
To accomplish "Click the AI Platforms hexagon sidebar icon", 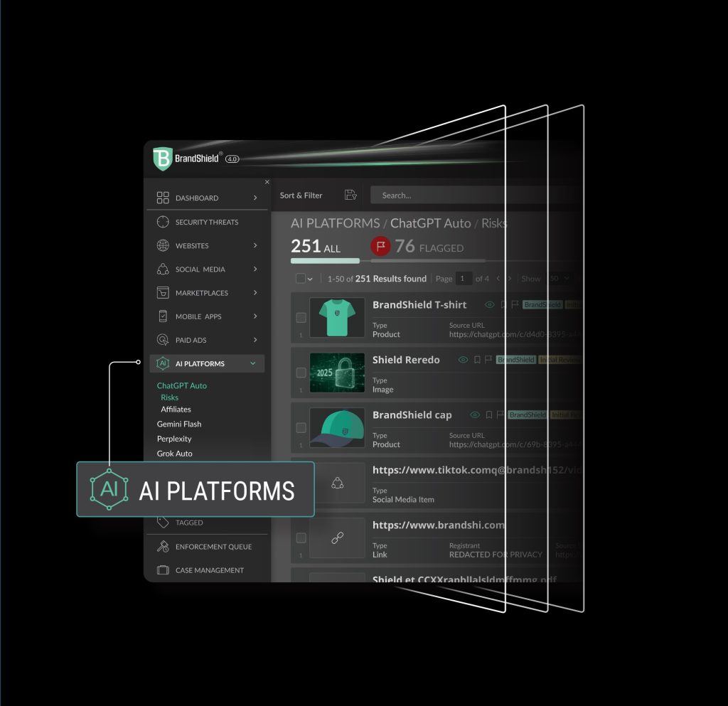I will [x=163, y=363].
